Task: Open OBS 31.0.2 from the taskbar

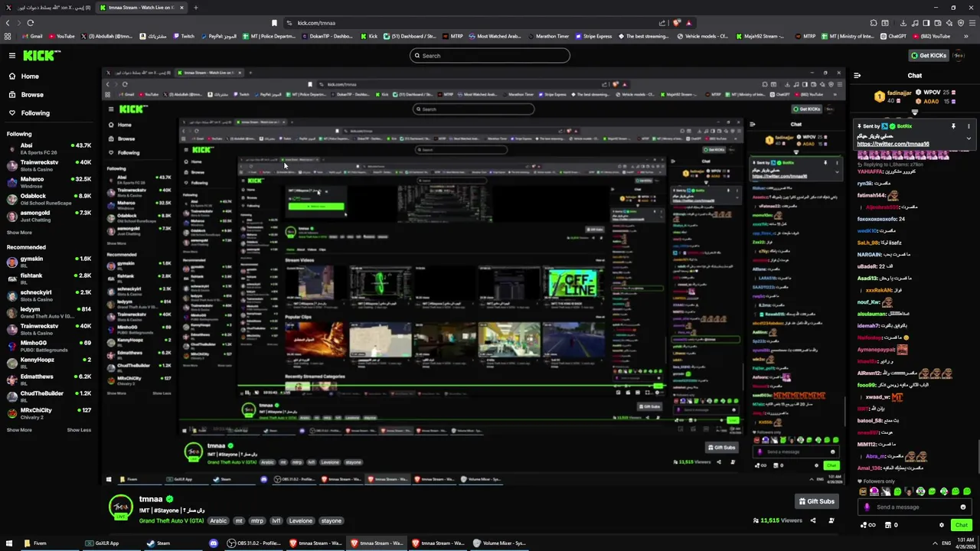Action: (x=254, y=543)
